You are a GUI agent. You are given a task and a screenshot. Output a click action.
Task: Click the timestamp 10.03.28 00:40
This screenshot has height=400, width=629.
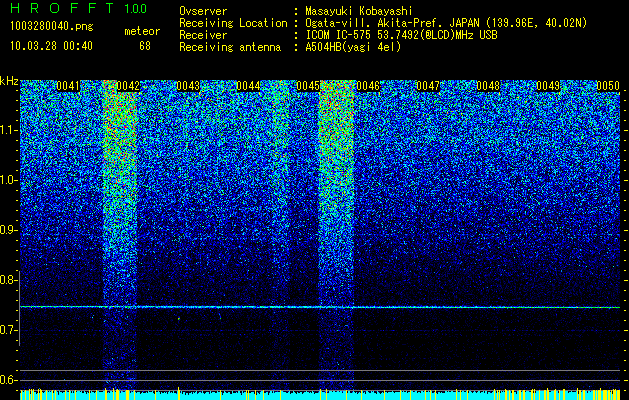click(51, 46)
